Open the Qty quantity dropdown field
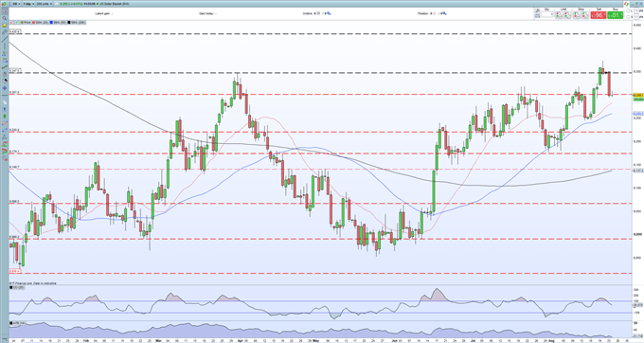The width and height of the screenshot is (644, 343). [x=546, y=15]
